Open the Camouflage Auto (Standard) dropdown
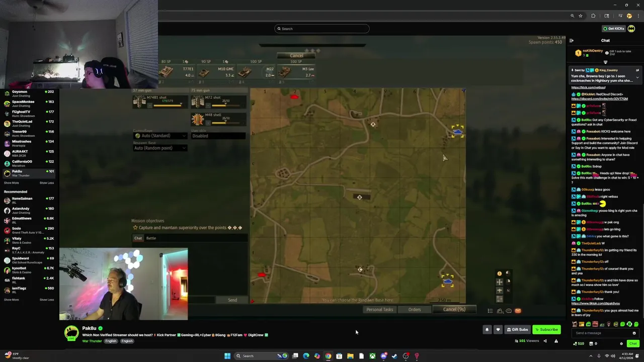 [160, 136]
